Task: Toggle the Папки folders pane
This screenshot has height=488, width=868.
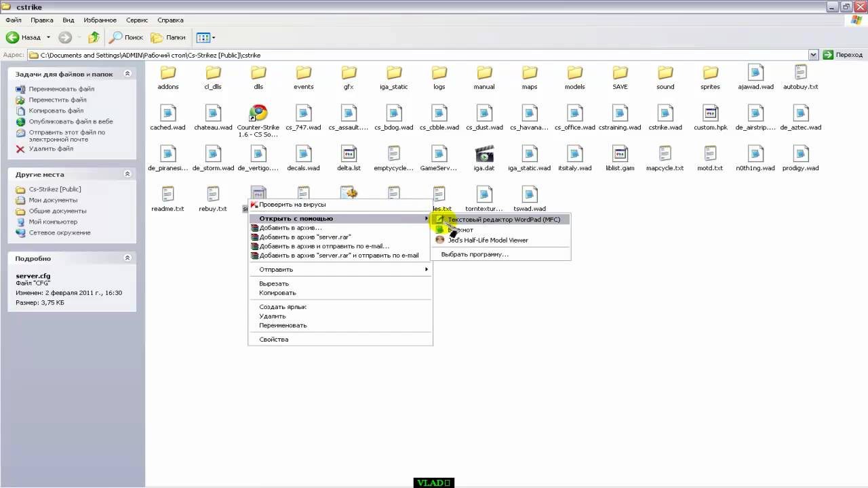Action: click(x=168, y=37)
